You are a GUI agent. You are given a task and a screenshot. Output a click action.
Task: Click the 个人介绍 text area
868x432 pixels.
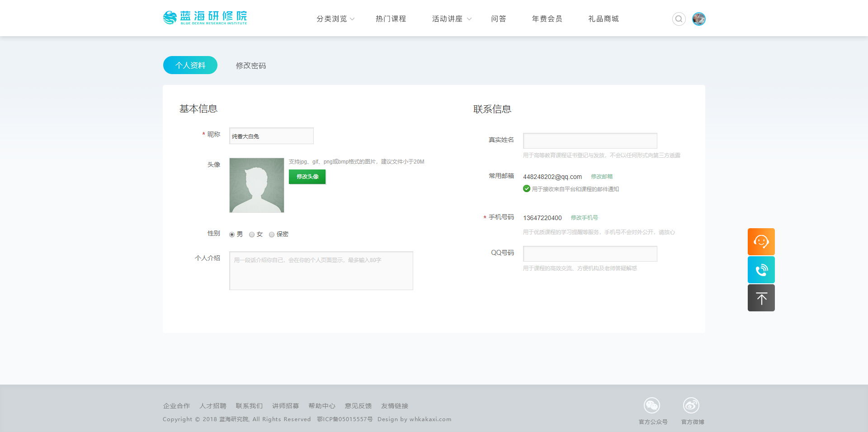coord(321,271)
